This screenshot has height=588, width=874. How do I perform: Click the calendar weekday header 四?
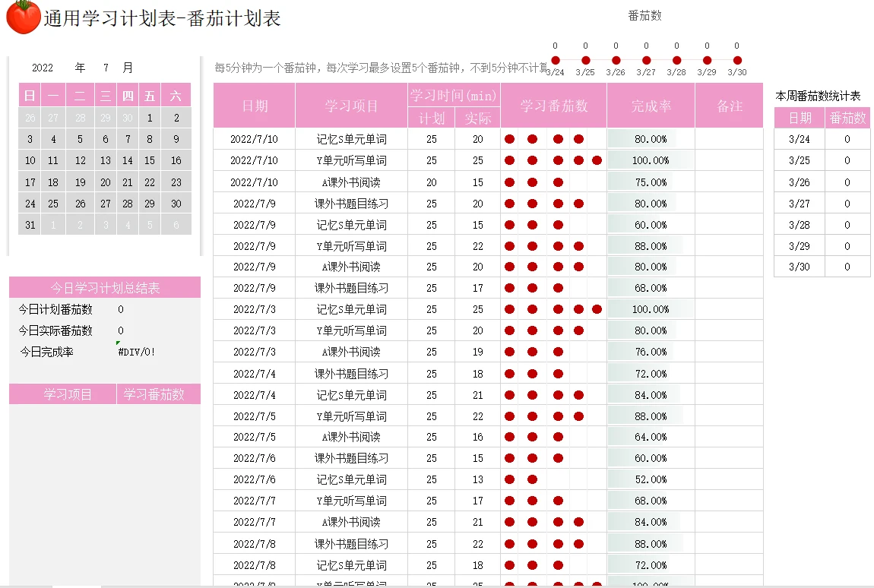(x=128, y=96)
